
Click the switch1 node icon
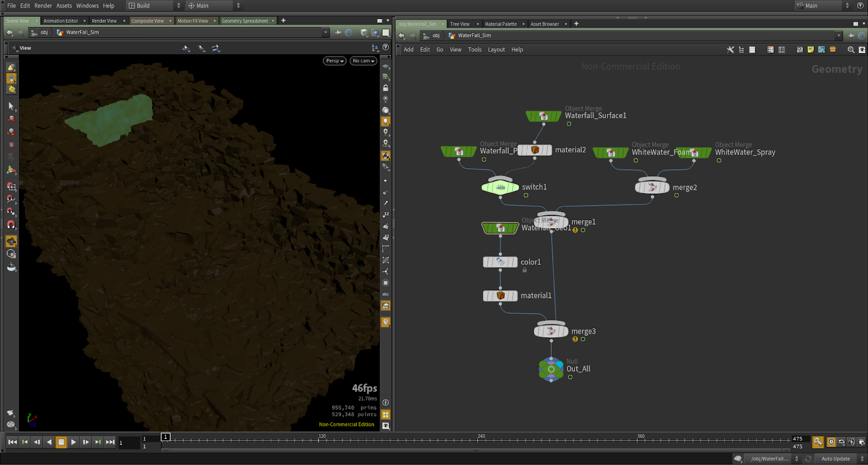pyautogui.click(x=500, y=187)
